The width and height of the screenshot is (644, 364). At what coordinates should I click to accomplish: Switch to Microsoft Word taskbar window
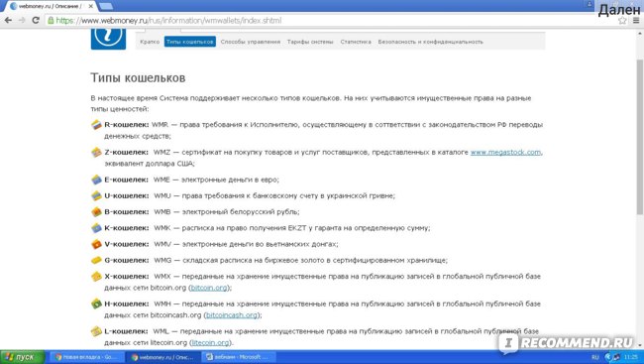point(239,357)
